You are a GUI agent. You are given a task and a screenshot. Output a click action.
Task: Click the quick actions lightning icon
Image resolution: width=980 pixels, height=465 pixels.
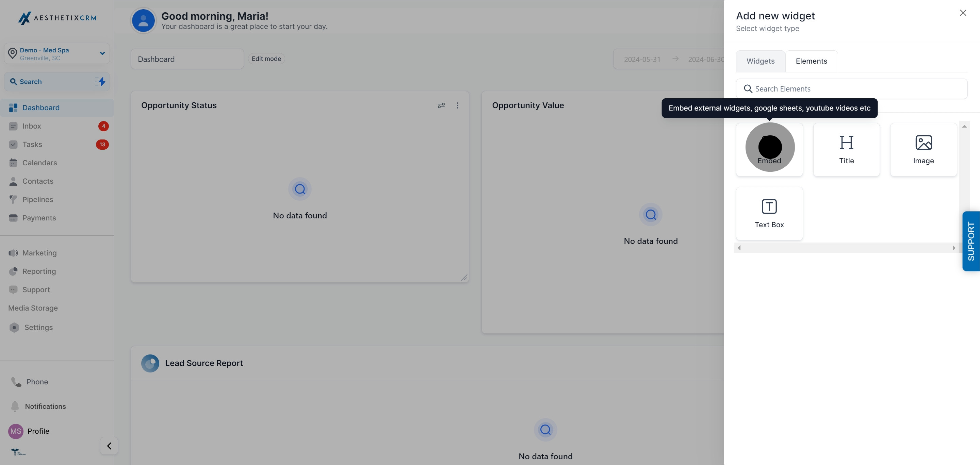coord(102,81)
